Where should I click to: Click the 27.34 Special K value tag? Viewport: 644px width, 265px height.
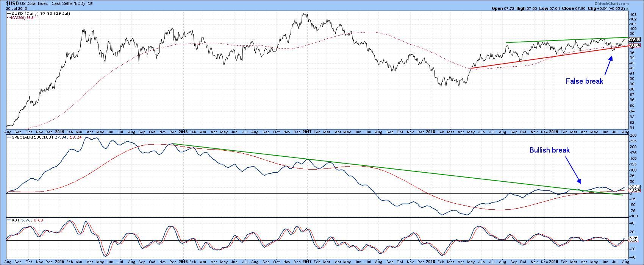(x=634, y=187)
